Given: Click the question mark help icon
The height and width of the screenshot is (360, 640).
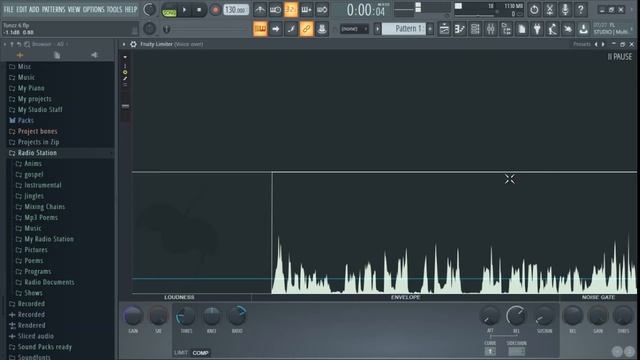Looking at the screenshot, I should pos(580,9).
